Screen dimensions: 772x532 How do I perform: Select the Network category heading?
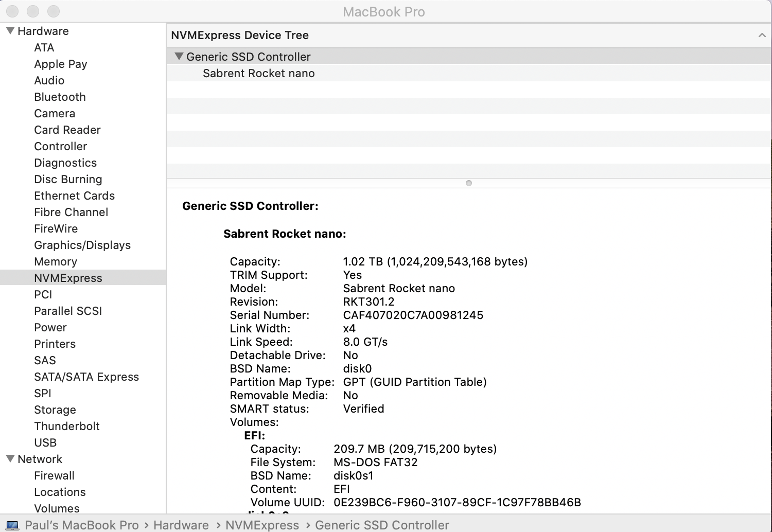tap(40, 459)
